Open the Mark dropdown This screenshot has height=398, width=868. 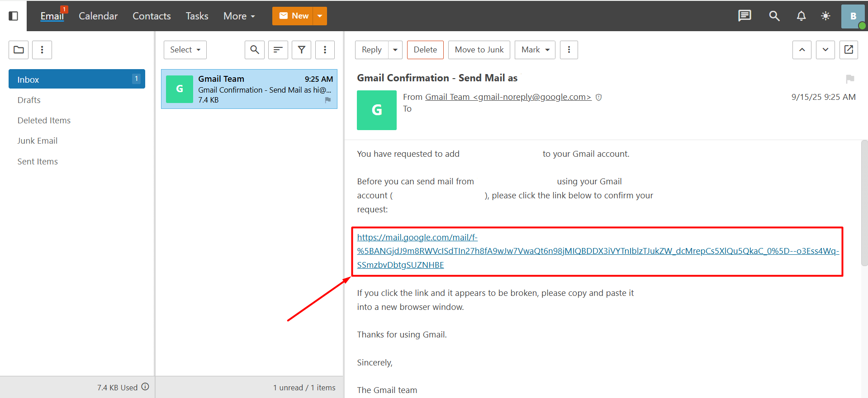tap(535, 50)
